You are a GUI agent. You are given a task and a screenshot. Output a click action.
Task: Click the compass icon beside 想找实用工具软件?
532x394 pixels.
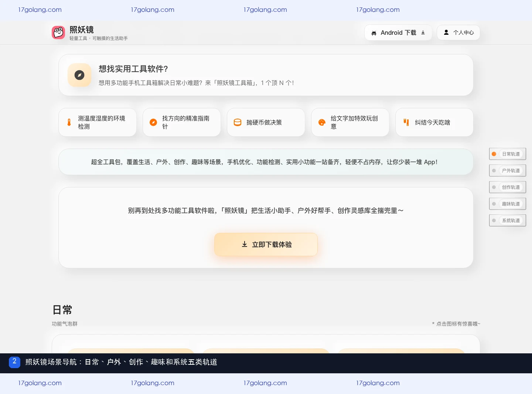[79, 75]
